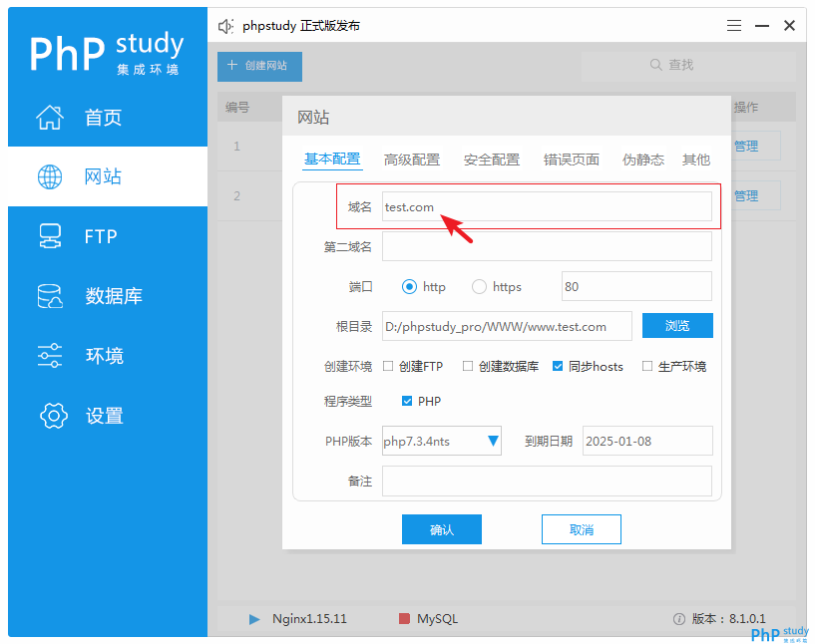This screenshot has height=644, width=815.
Task: Open the hamburger menu in top right
Action: pyautogui.click(x=734, y=25)
